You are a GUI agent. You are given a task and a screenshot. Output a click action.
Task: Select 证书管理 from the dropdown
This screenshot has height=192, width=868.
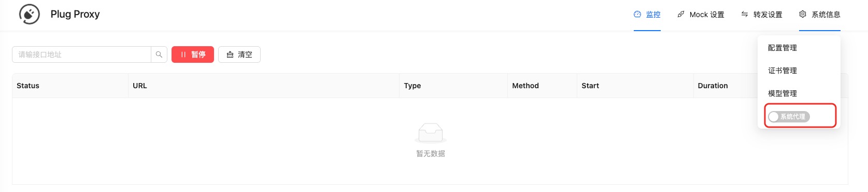tap(782, 71)
